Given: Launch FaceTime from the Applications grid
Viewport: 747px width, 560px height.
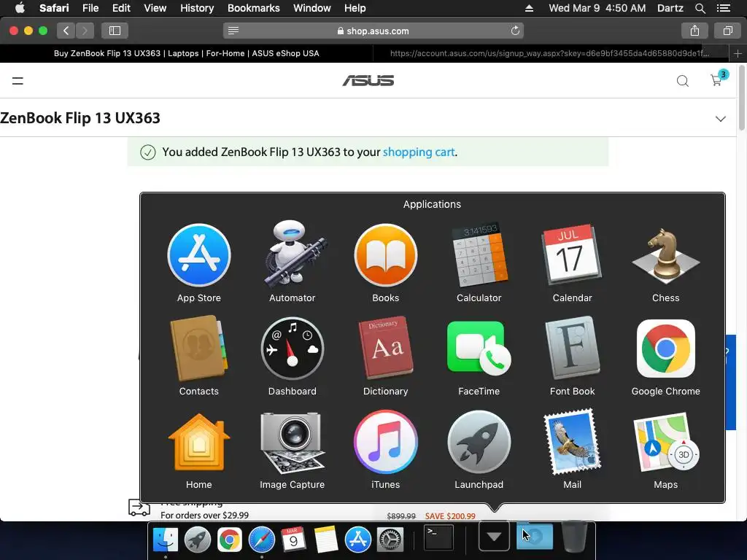Looking at the screenshot, I should tap(479, 349).
